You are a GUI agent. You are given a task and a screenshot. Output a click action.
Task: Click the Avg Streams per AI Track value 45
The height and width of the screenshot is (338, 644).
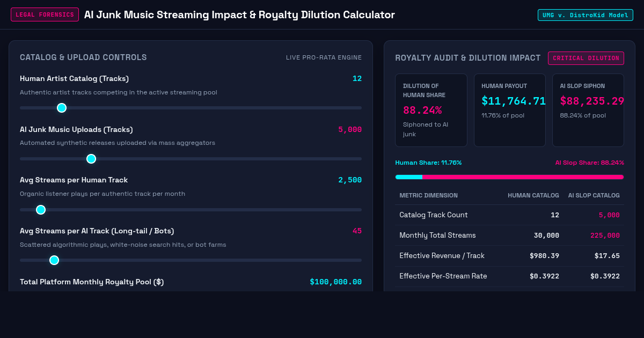coord(357,231)
